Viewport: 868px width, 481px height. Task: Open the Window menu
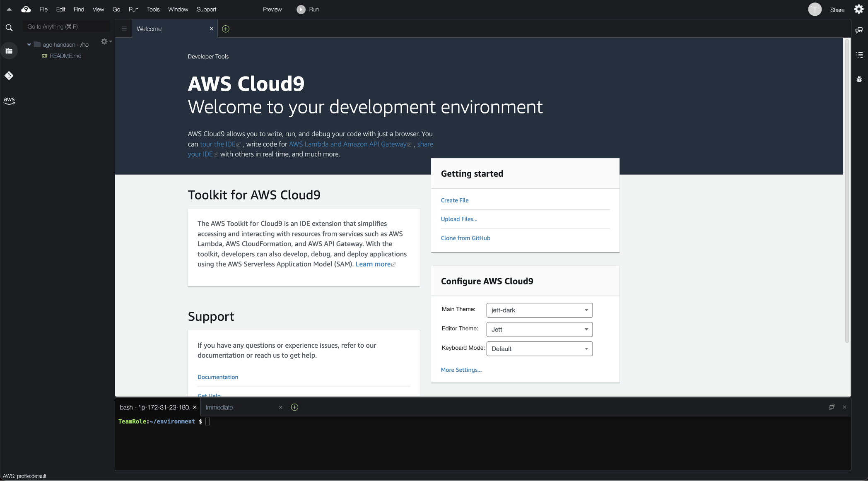pyautogui.click(x=178, y=9)
